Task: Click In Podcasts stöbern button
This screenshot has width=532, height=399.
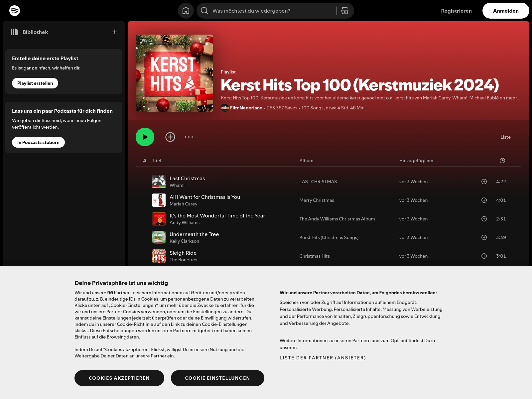Action: 38,142
